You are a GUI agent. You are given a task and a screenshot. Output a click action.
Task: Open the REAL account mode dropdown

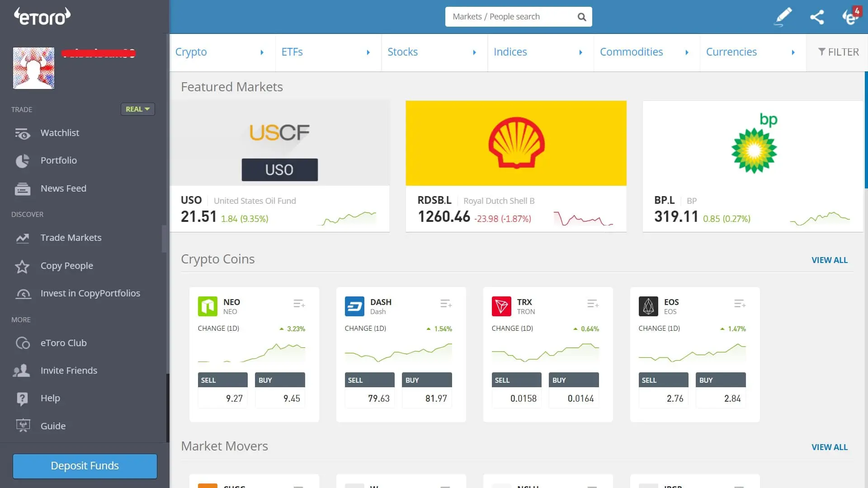click(x=137, y=109)
